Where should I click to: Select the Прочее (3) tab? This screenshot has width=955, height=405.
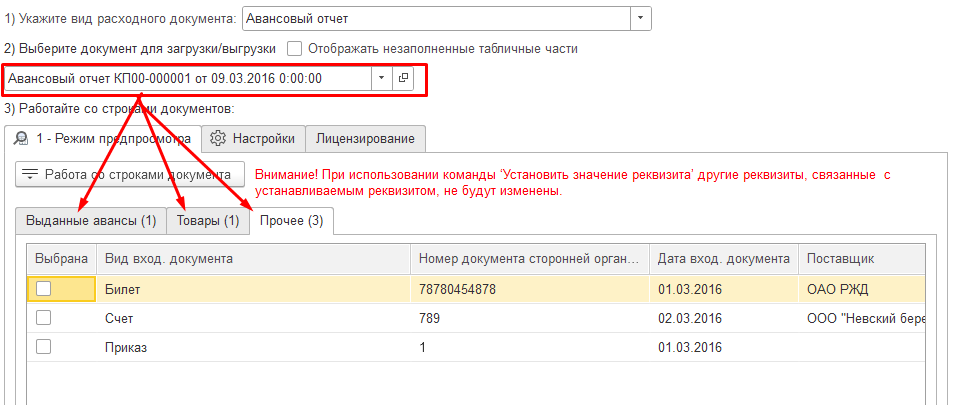[x=292, y=221]
